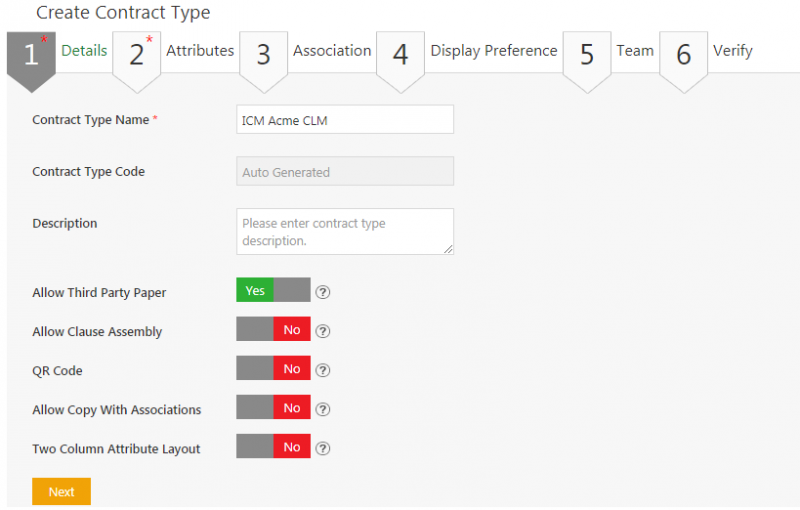
Task: Click the step 6 number badge
Action: (683, 55)
